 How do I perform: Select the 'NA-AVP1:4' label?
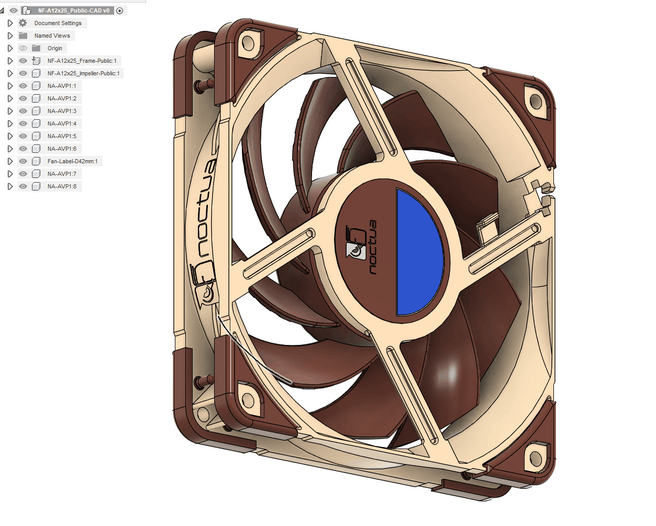(x=62, y=123)
